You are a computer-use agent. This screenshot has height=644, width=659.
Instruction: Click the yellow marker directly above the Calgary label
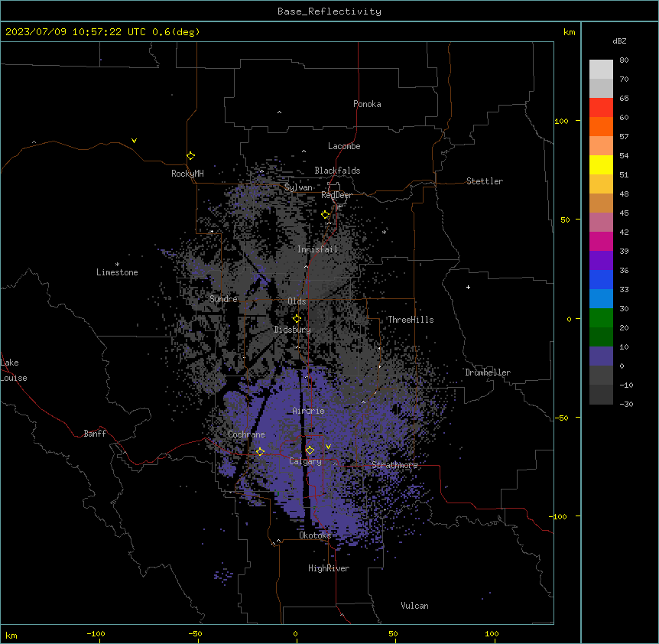point(310,450)
